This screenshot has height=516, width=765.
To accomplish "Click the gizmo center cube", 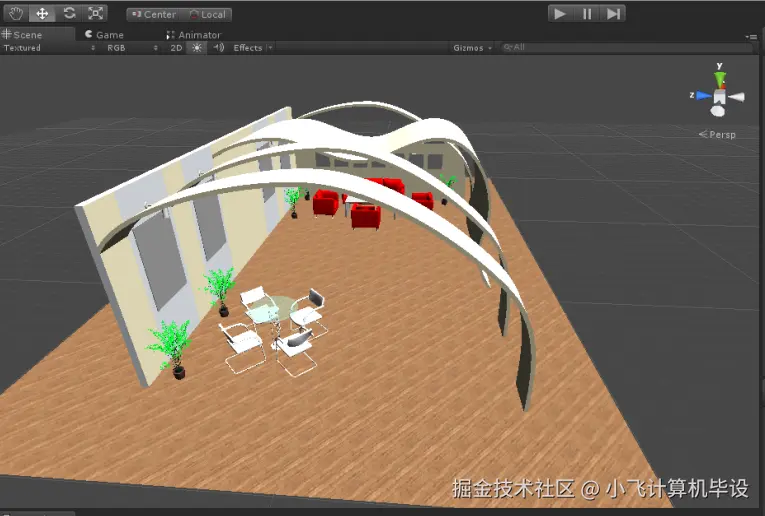I will click(720, 96).
